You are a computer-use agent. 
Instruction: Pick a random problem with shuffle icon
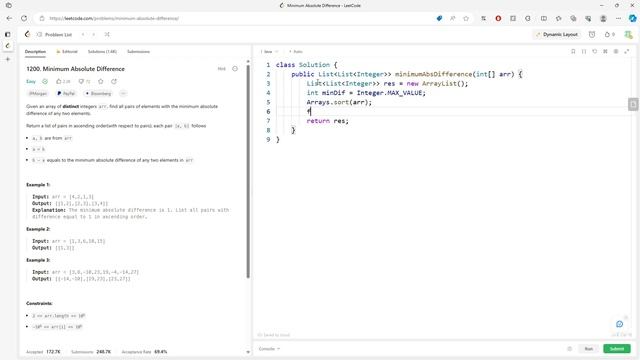coord(107,35)
